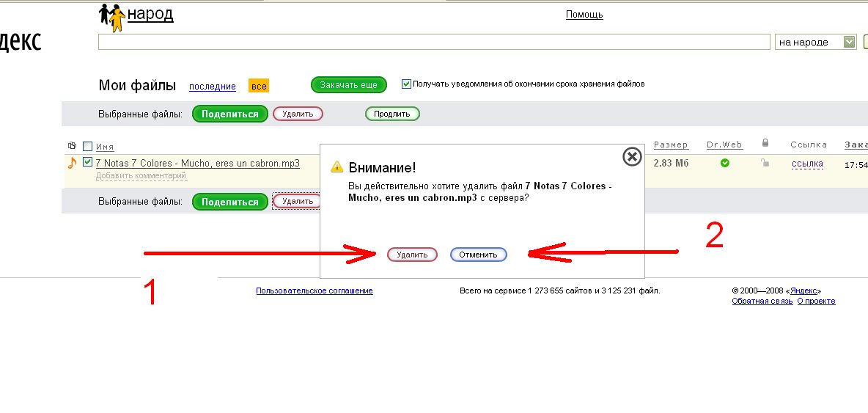This screenshot has width=868, height=413.
Task: Click the 2.83 Мб file size text
Action: click(671, 163)
